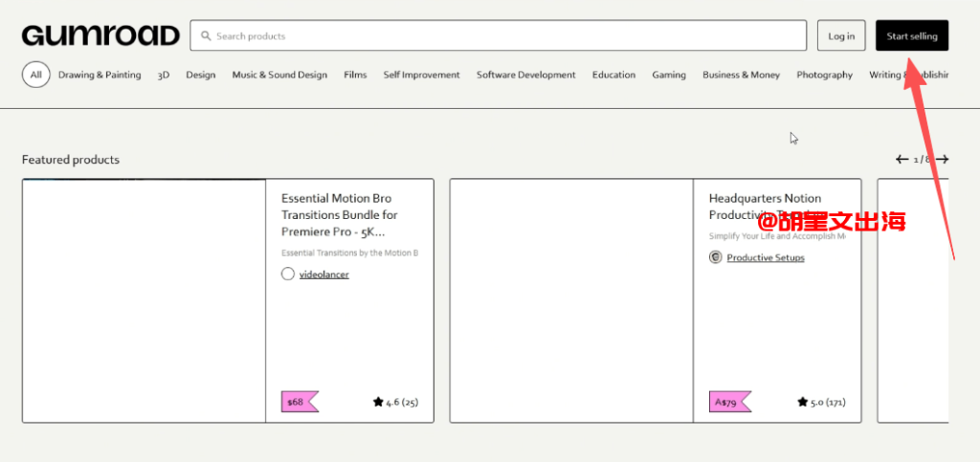This screenshot has width=980, height=462.
Task: Click 'Essential Transitions by the Motion B' description
Action: click(350, 253)
